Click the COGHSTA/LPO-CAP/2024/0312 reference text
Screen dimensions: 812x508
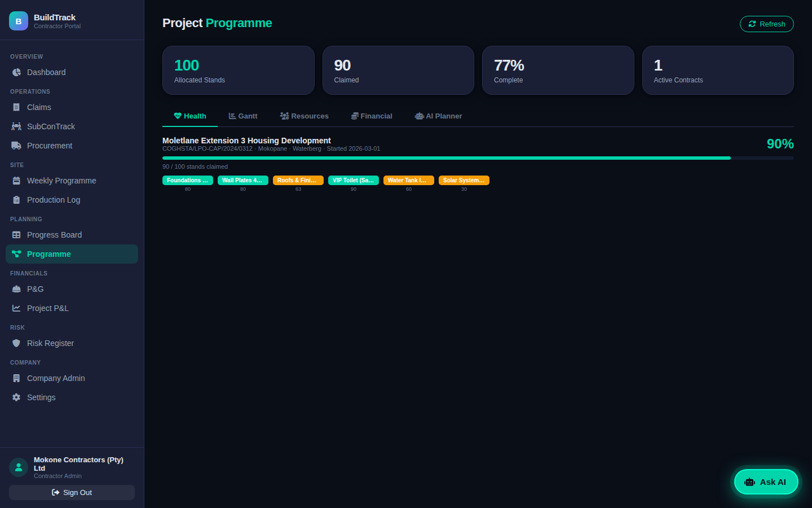click(208, 148)
